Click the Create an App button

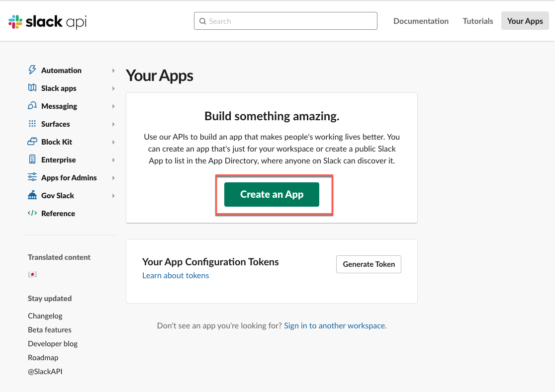coord(272,194)
